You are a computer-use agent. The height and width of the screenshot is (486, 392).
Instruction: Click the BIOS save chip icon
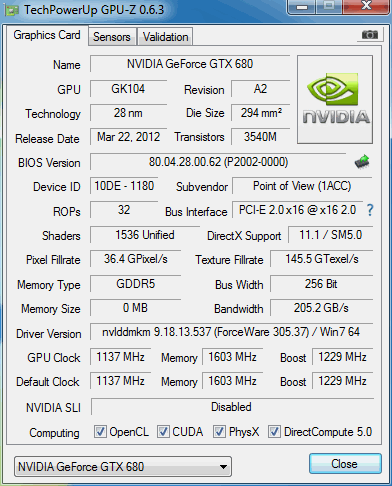pyautogui.click(x=362, y=162)
